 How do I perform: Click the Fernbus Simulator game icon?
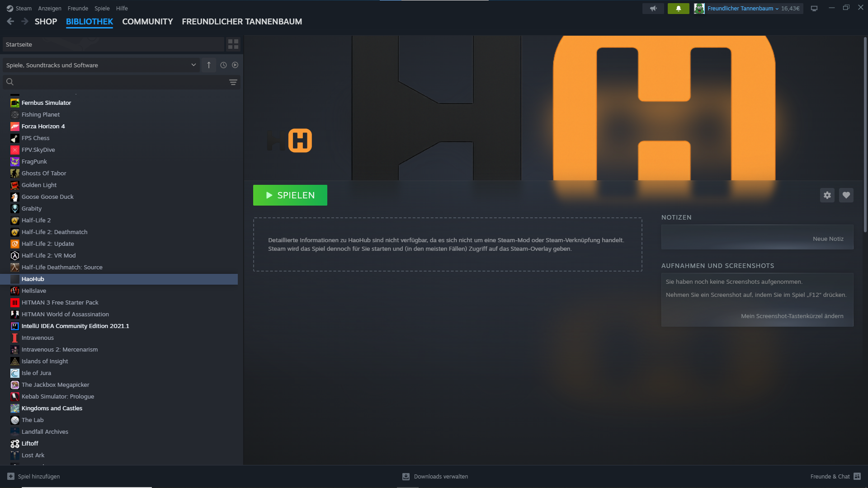pos(15,103)
